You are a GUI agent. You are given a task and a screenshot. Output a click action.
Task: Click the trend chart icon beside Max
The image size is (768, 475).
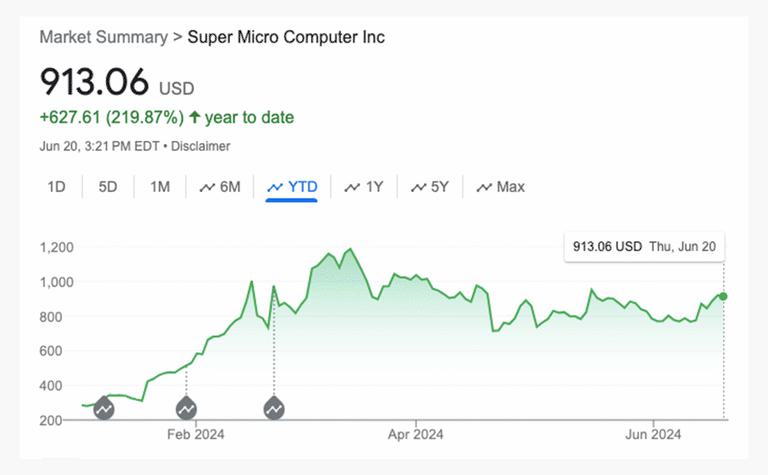click(x=484, y=187)
